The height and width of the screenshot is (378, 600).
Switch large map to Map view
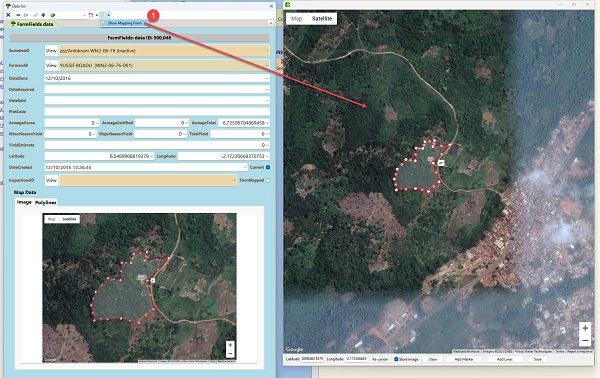point(296,18)
